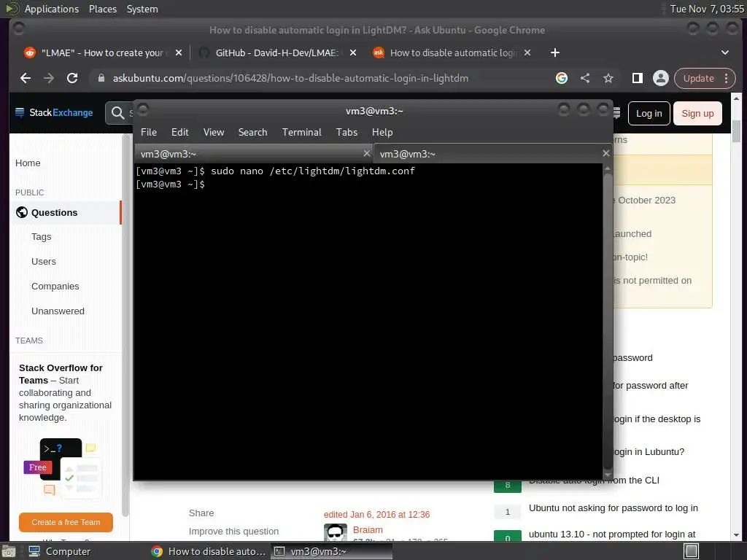
Task: Close the first terminal tab
Action: [366, 153]
